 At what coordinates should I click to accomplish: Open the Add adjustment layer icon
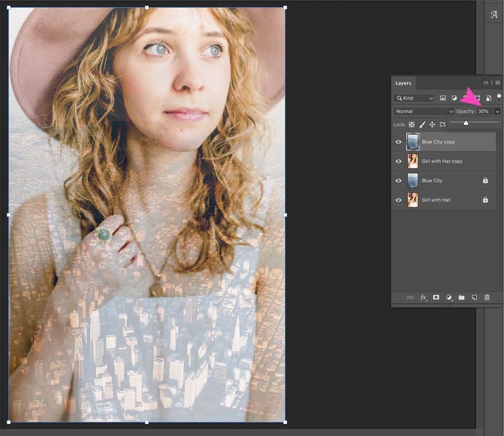pos(449,297)
